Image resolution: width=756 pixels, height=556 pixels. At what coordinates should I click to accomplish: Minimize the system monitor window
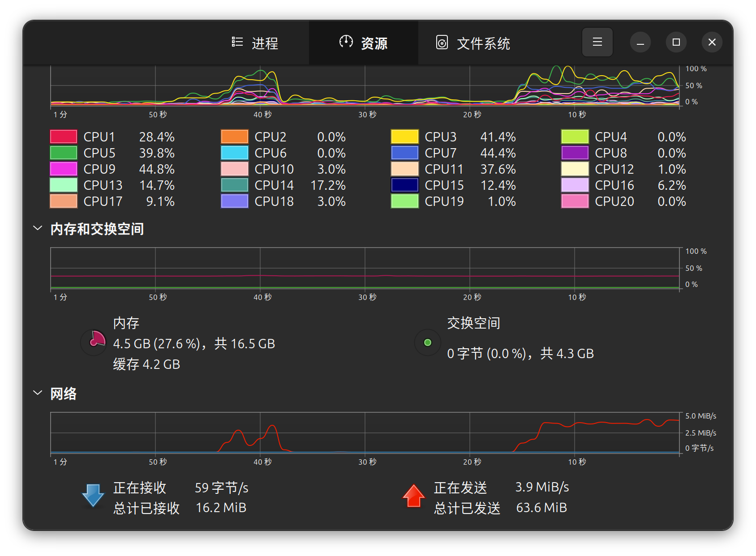pyautogui.click(x=640, y=42)
